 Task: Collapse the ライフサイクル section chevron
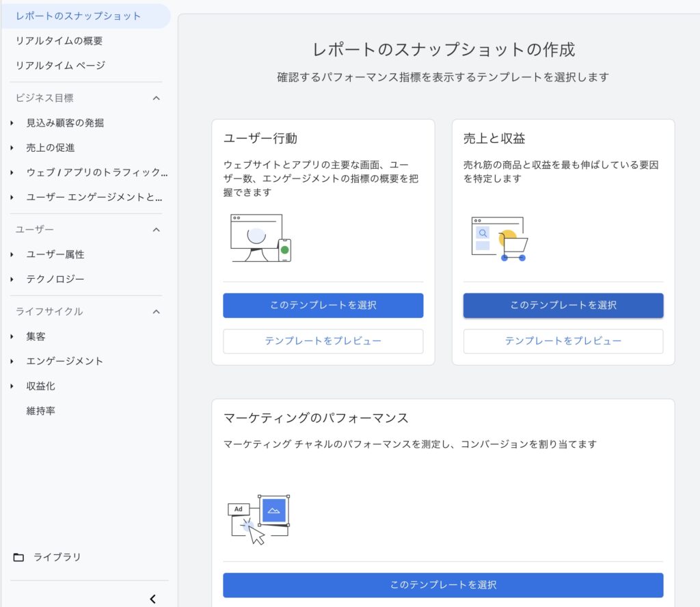[156, 312]
